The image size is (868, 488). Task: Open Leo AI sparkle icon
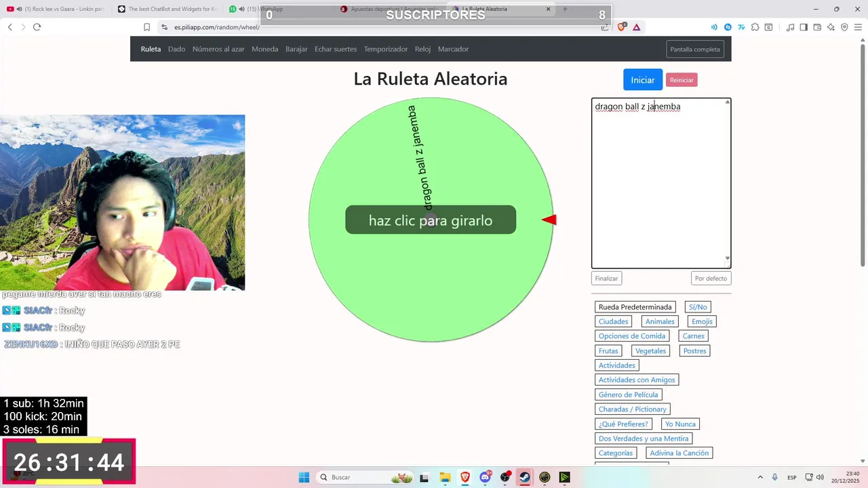tap(831, 27)
